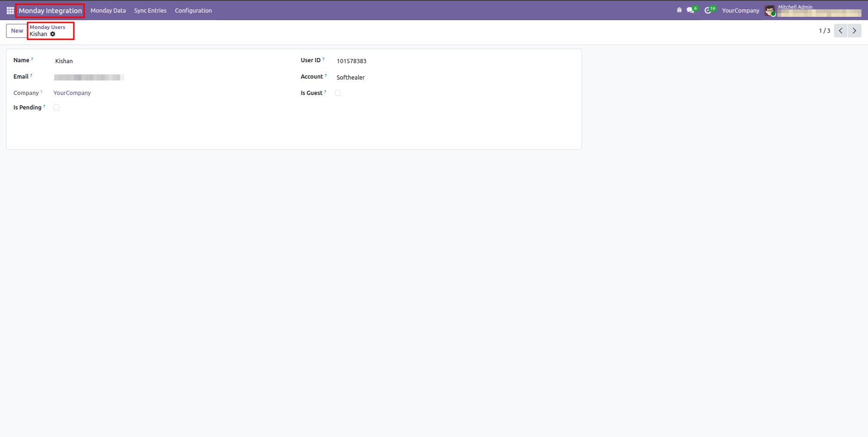Open the debug bug icon
Viewport: 868px width, 437px height.
pyautogui.click(x=679, y=10)
